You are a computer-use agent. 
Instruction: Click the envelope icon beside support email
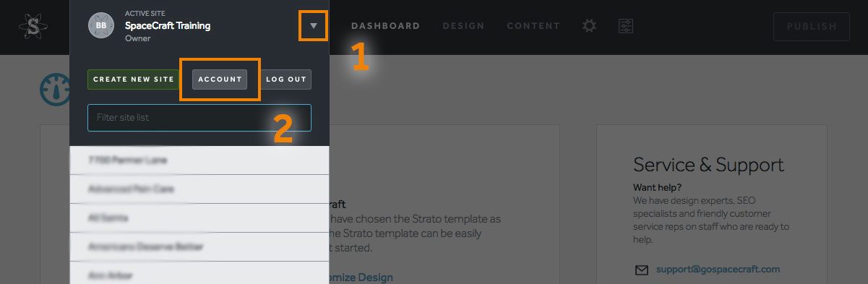[642, 270]
